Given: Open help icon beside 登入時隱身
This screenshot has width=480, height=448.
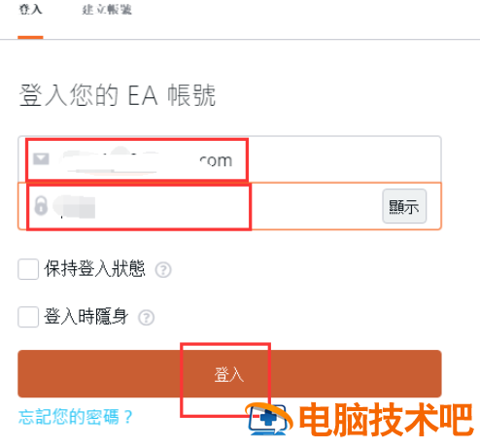Looking at the screenshot, I should click(x=147, y=318).
